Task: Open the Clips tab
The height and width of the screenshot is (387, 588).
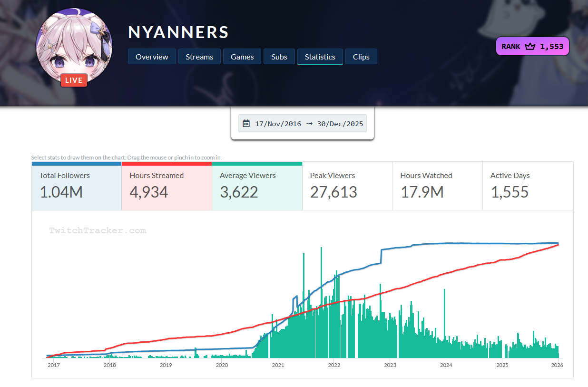Action: 361,57
